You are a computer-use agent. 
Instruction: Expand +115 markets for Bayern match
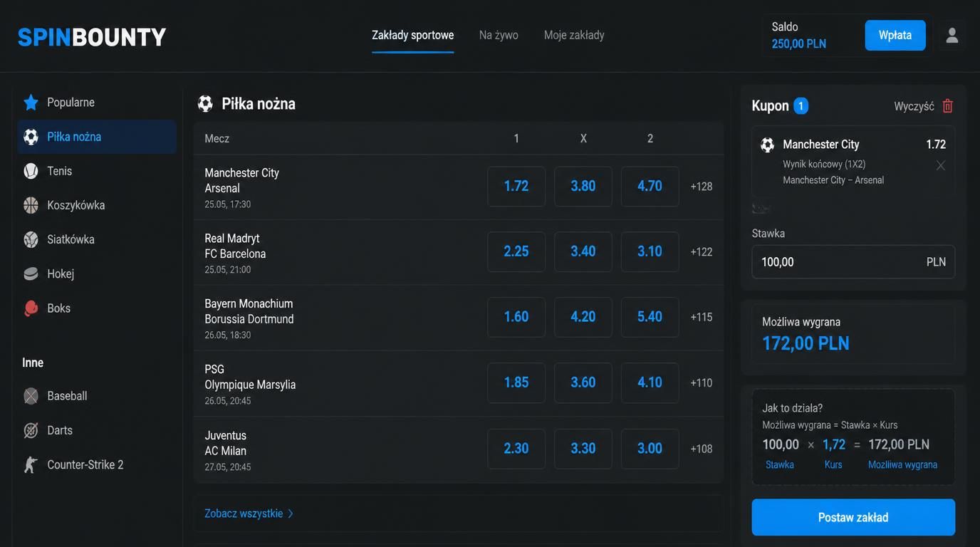pos(702,318)
